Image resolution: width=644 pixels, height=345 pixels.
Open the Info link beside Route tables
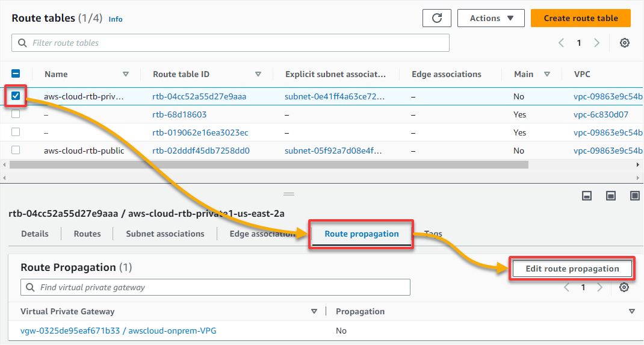click(x=116, y=19)
